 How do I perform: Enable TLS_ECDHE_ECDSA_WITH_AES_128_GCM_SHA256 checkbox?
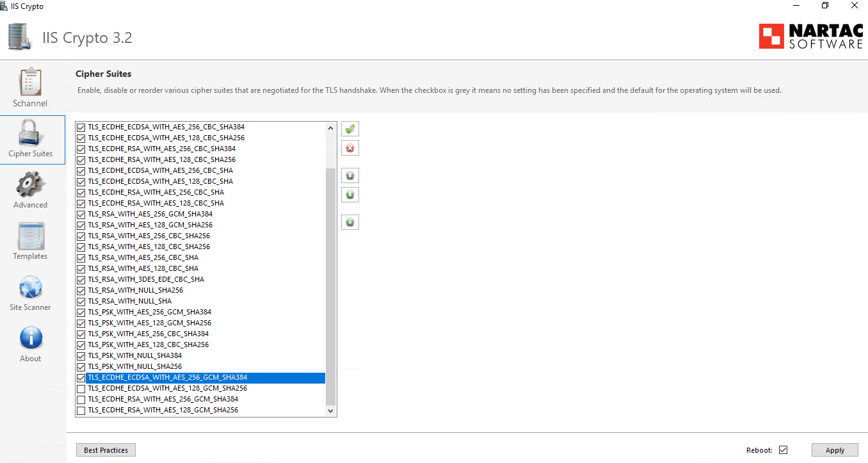(x=81, y=388)
